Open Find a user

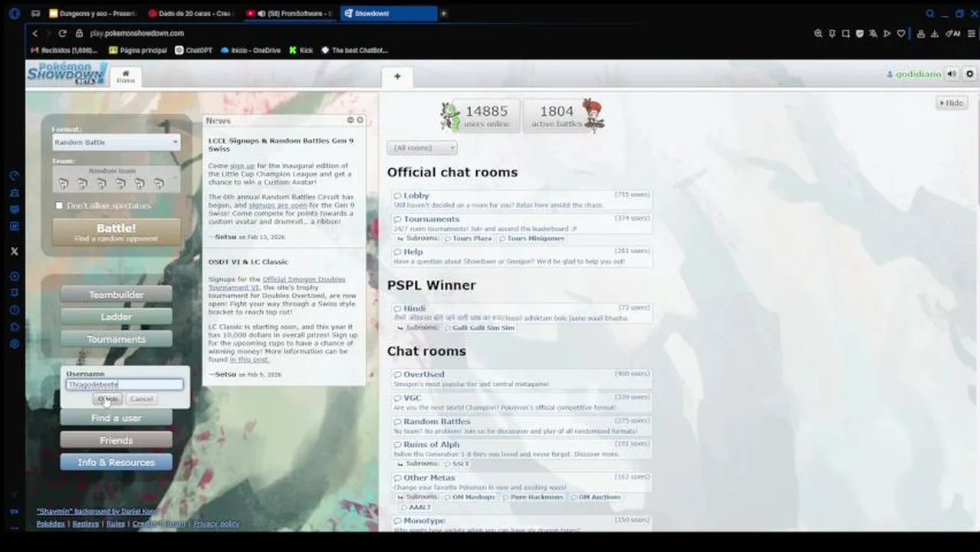pos(116,418)
